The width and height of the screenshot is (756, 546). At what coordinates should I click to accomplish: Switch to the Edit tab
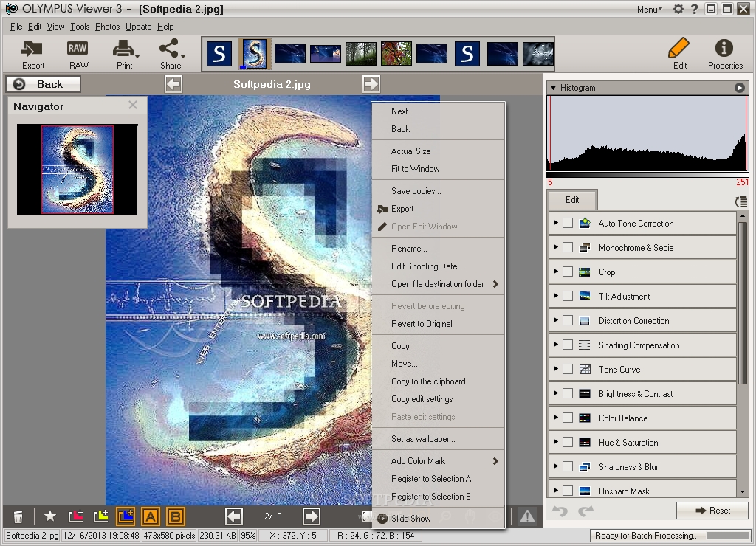point(572,199)
